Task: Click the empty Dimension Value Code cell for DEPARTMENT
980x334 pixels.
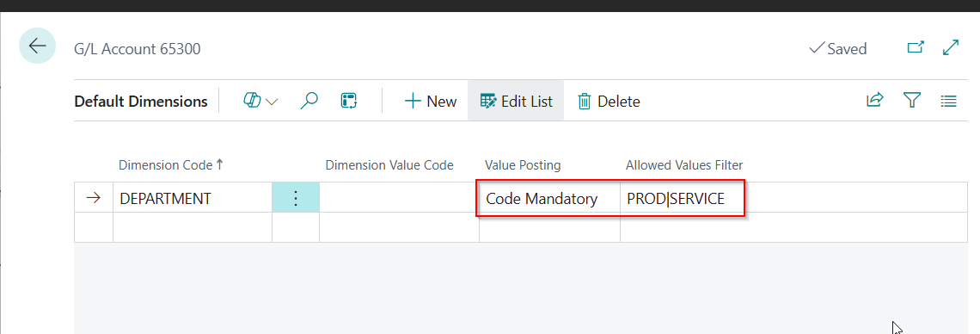Action: click(399, 198)
